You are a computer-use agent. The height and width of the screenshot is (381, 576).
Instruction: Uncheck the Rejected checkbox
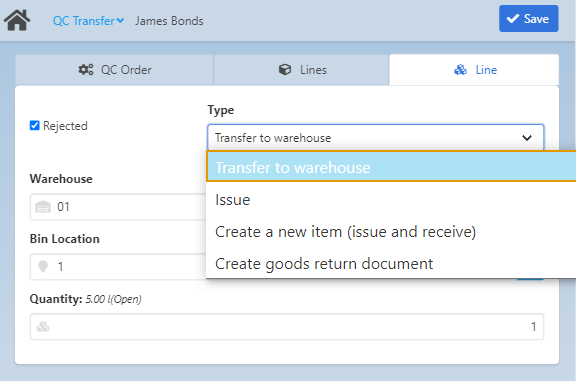click(35, 126)
